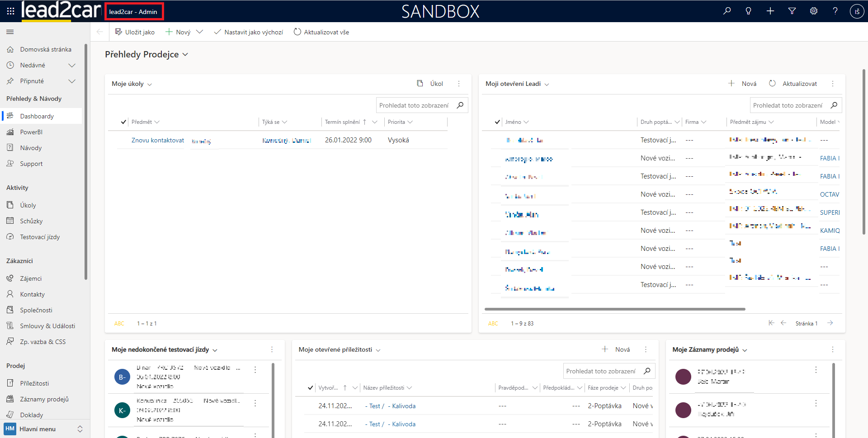Collapse the hamburger navigation menu
The height and width of the screenshot is (438, 868).
(10, 32)
